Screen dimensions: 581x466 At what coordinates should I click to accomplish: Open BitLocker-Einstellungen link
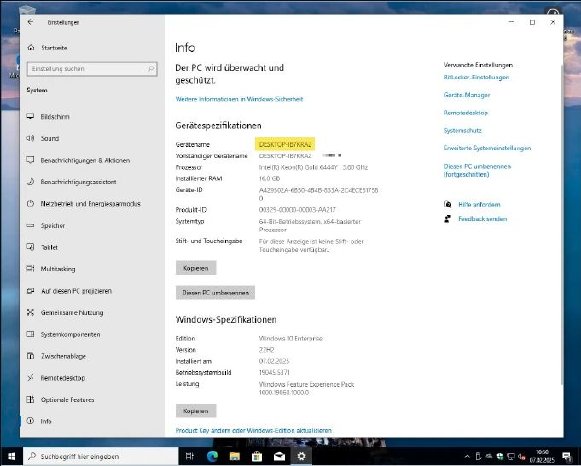[x=476, y=77]
